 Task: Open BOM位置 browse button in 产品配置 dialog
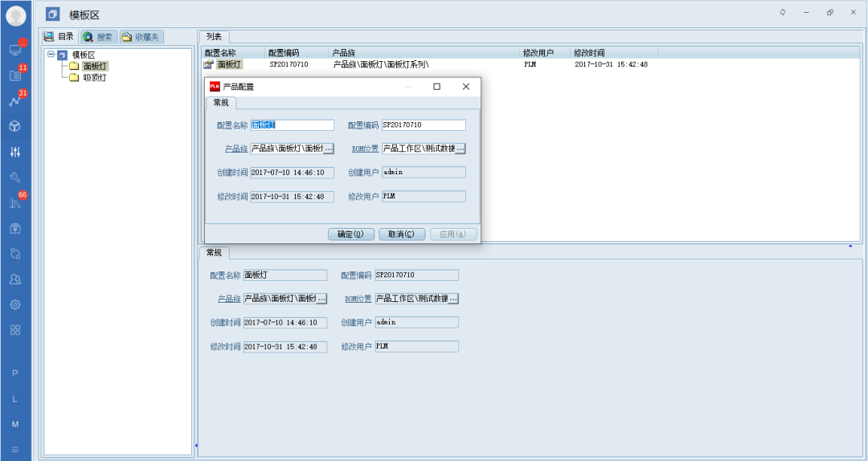[460, 149]
